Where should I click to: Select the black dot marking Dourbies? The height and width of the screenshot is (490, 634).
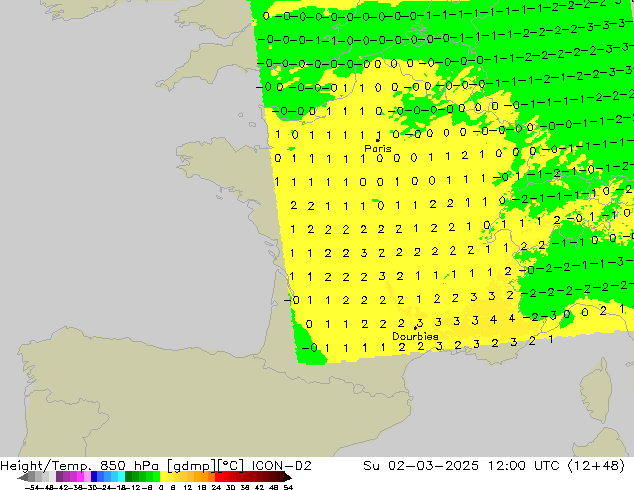click(x=415, y=328)
